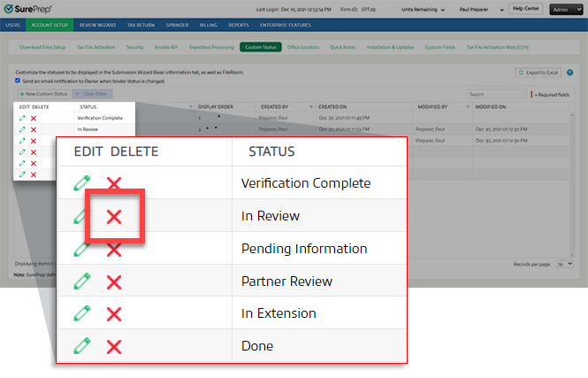Open the Records per page dropdown
The image size is (588, 378).
point(565,264)
